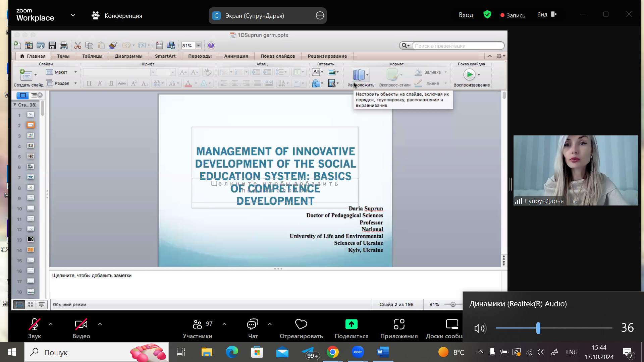This screenshot has width=644, height=362.
Task: Click the green slideshow play (Воспроизведение) button
Action: (469, 74)
